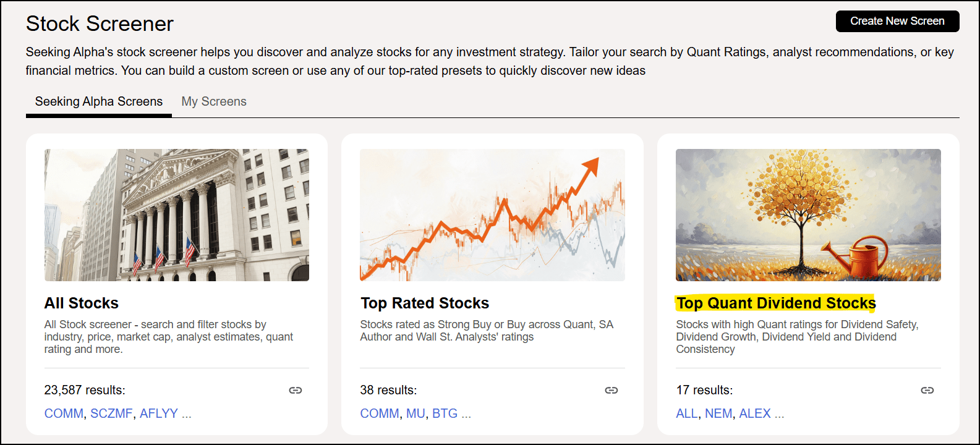Open the BTG ticker link
This screenshot has width=980, height=445.
pos(445,413)
